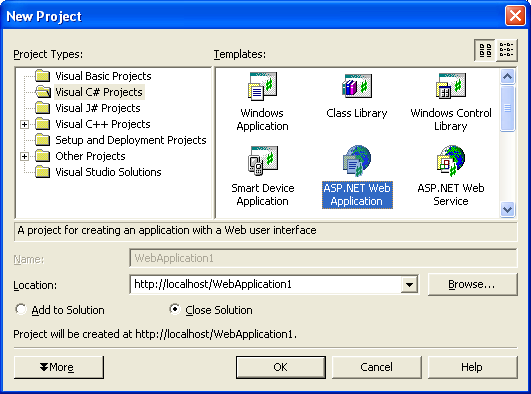
Task: Switch templates to small icons view
Action: (507, 50)
